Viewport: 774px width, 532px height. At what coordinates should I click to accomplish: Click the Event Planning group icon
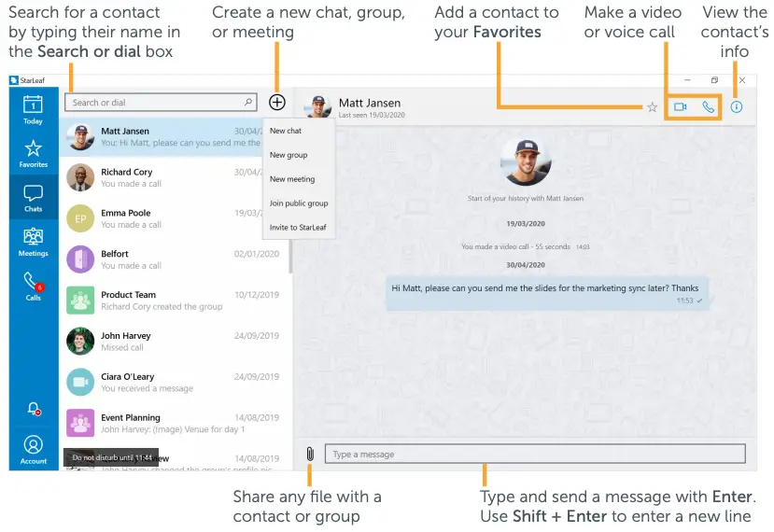click(80, 423)
